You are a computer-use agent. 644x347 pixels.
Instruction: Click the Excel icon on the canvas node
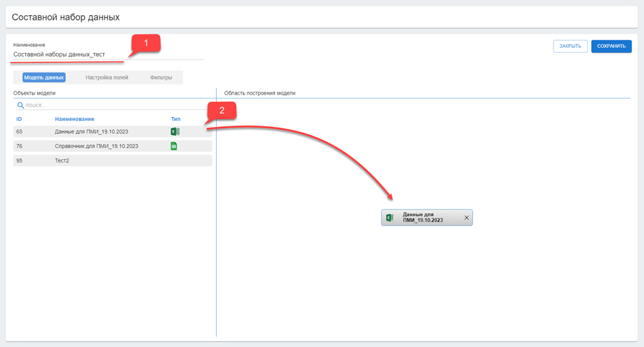[390, 217]
